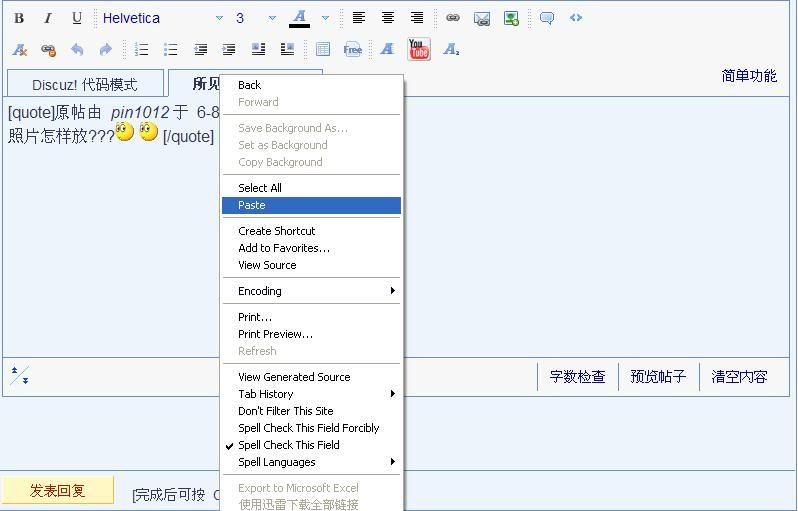The height and width of the screenshot is (511, 798).
Task: Select View Source in context menu
Action: pyautogui.click(x=267, y=265)
